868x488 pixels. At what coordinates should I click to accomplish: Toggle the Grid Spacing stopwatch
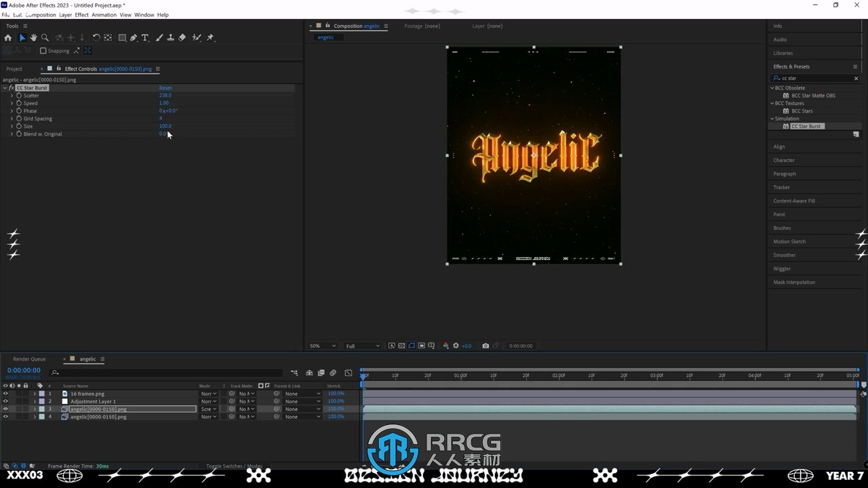click(x=19, y=119)
